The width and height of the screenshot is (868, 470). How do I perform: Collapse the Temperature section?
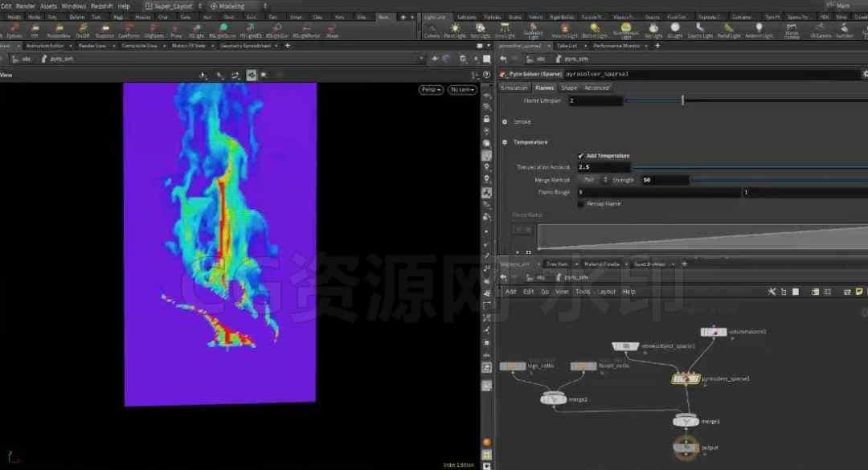504,142
